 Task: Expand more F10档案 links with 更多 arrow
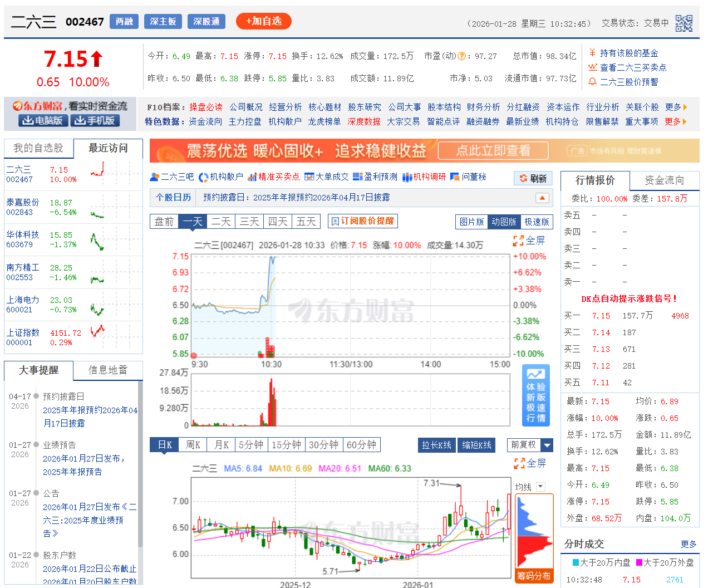click(x=676, y=107)
